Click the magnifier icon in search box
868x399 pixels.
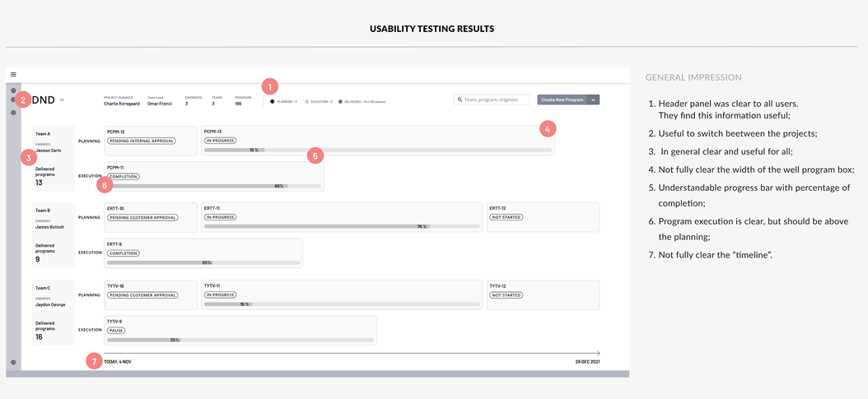pyautogui.click(x=460, y=100)
